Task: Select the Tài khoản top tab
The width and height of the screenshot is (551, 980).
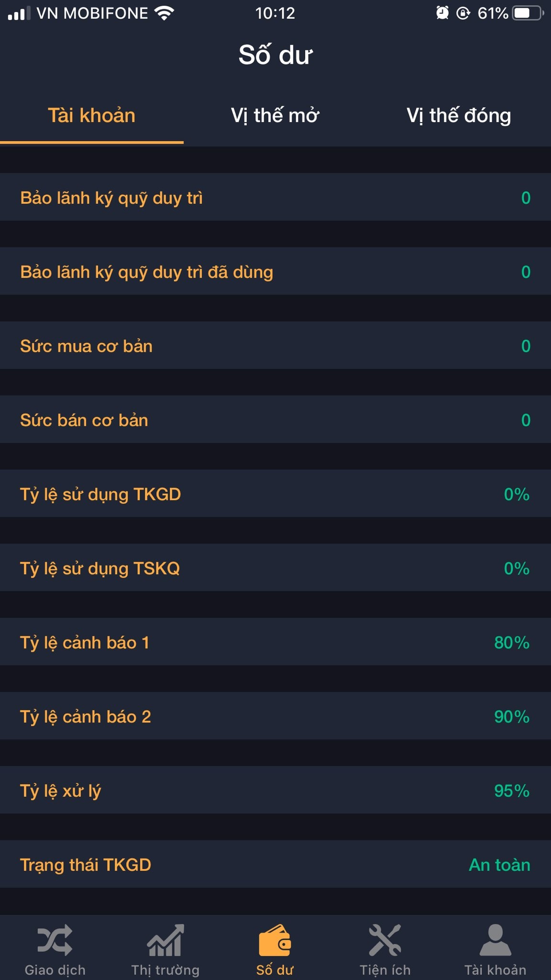Action: (x=91, y=116)
